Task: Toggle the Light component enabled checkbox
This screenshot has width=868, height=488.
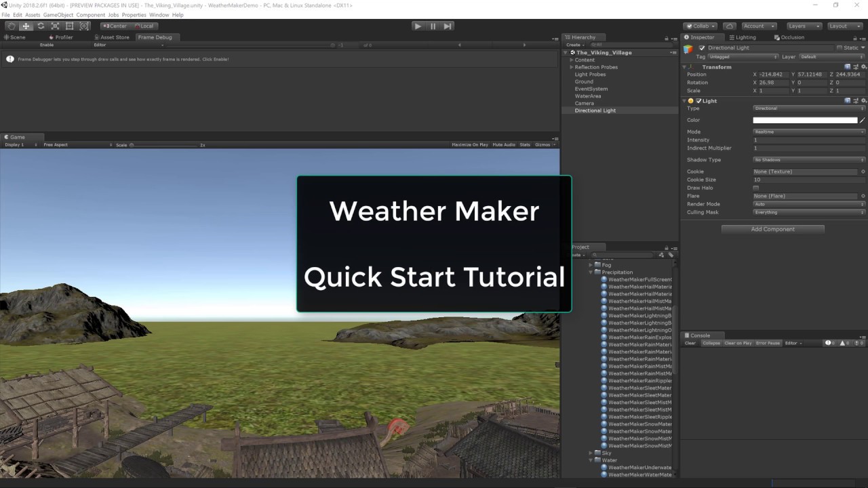Action: tap(698, 101)
